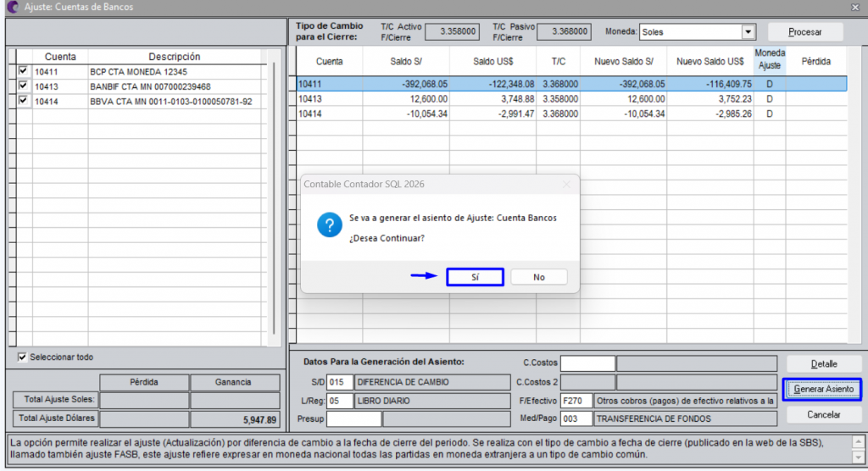Uncheck account 10413 checkbox

tap(23, 86)
